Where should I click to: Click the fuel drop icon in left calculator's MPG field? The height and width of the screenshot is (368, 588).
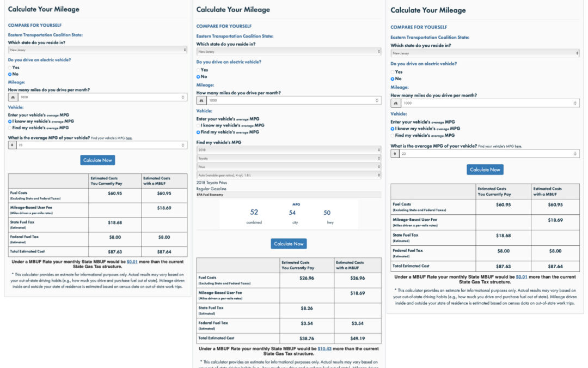coord(13,145)
